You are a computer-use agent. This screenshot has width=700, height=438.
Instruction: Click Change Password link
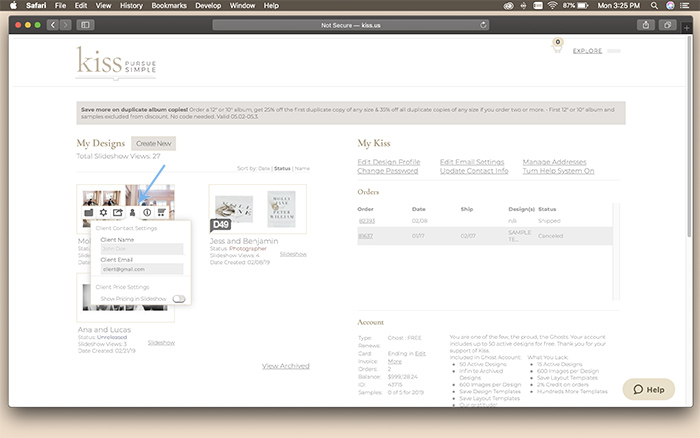coord(388,171)
